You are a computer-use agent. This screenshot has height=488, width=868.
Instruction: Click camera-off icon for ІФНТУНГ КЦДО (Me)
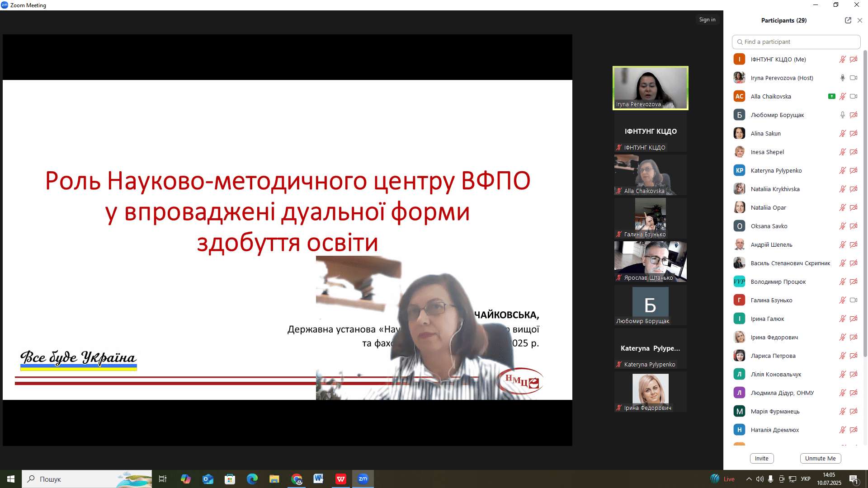point(854,59)
